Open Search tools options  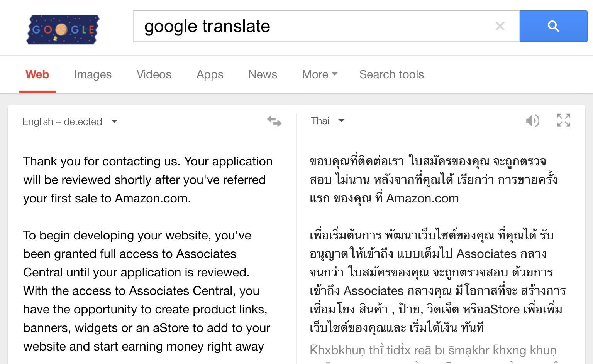391,74
